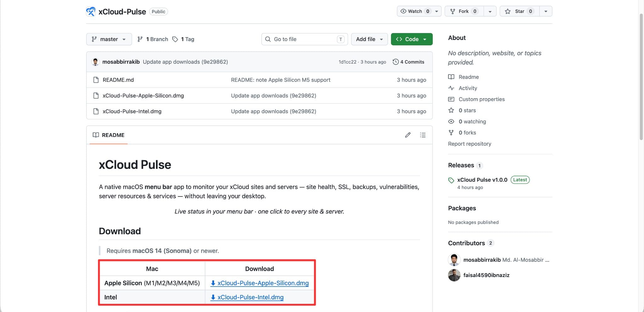The width and height of the screenshot is (644, 312).
Task: Click the file icon beside xCloud-Pulse-Intel.dmg in file list
Action: click(96, 111)
